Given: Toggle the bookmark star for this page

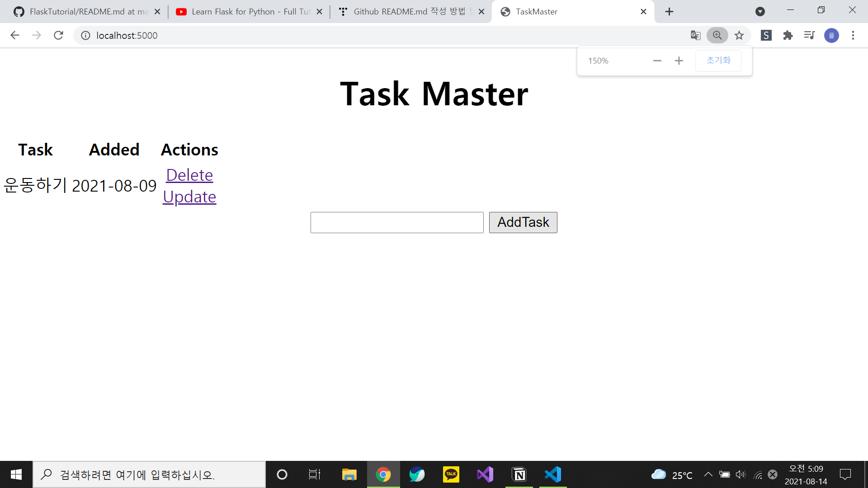Looking at the screenshot, I should pos(739,35).
